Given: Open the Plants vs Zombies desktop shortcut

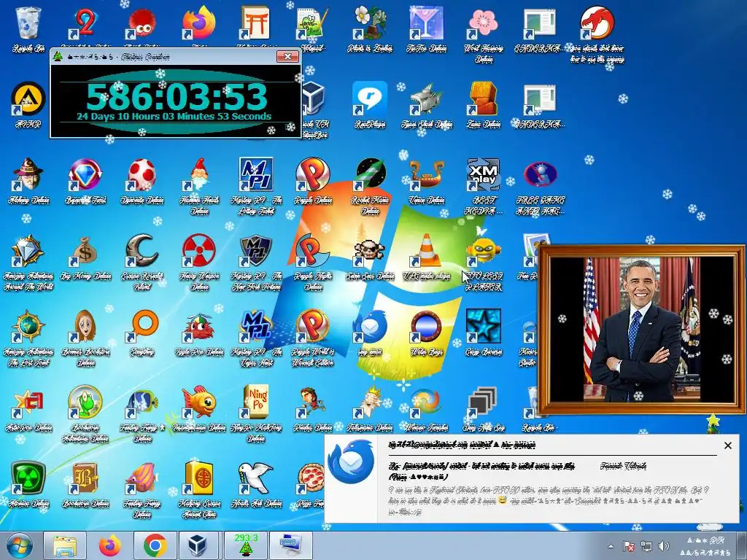Looking at the screenshot, I should pos(370,24).
